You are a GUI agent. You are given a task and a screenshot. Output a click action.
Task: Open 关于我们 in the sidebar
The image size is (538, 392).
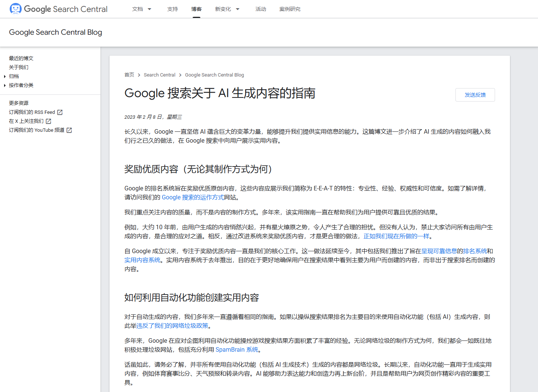19,67
